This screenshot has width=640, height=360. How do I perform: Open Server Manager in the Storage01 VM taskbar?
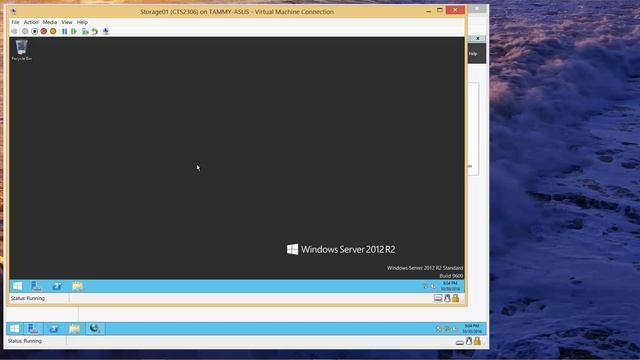click(36, 286)
